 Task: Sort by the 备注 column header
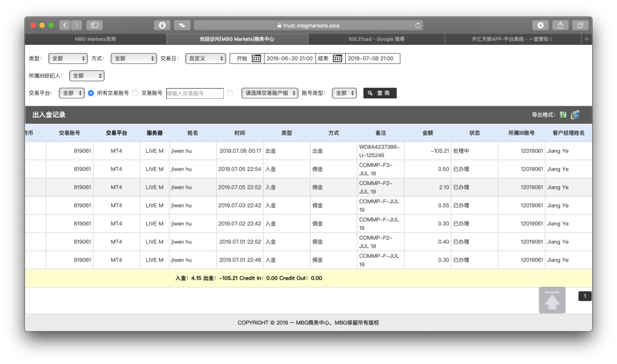(x=380, y=133)
